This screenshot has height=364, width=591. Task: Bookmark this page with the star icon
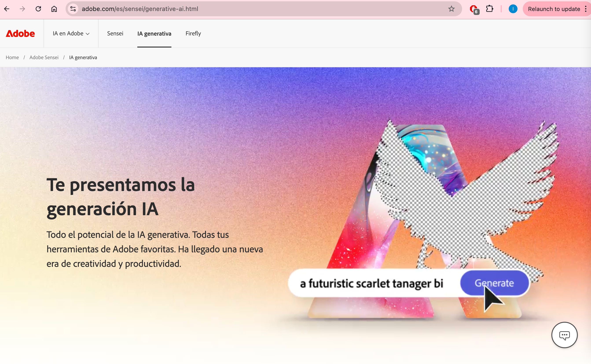[x=451, y=9]
